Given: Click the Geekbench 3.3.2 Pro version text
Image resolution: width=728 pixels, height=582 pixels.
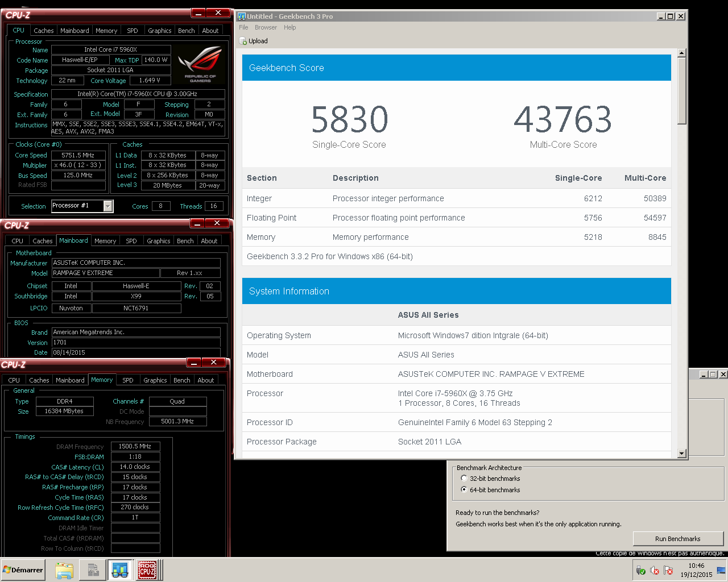Looking at the screenshot, I should (x=330, y=256).
